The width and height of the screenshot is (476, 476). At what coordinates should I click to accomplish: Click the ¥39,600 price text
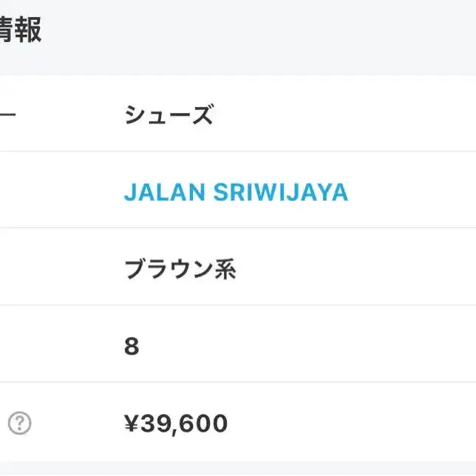tap(176, 424)
